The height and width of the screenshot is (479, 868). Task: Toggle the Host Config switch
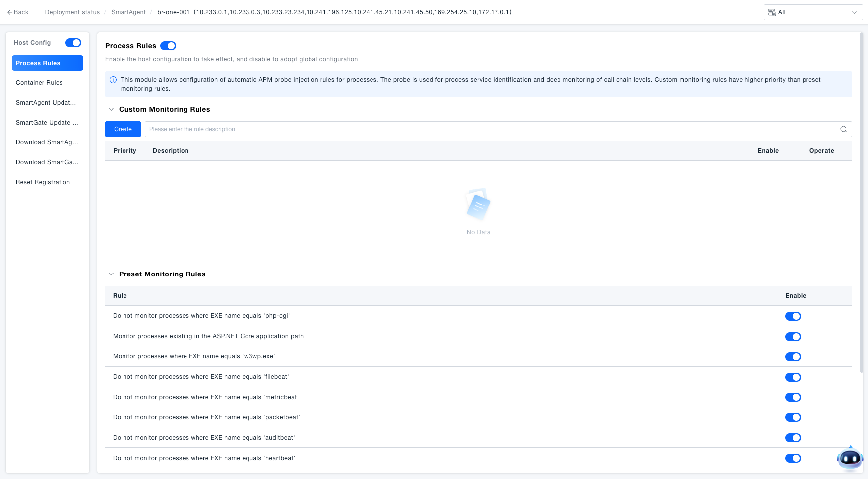(x=73, y=43)
